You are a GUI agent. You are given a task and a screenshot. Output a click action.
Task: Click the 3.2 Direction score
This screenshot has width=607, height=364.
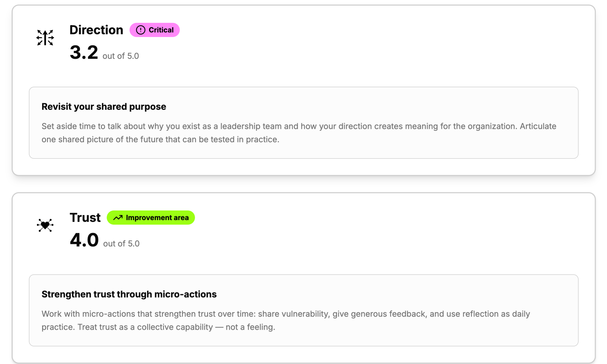84,52
